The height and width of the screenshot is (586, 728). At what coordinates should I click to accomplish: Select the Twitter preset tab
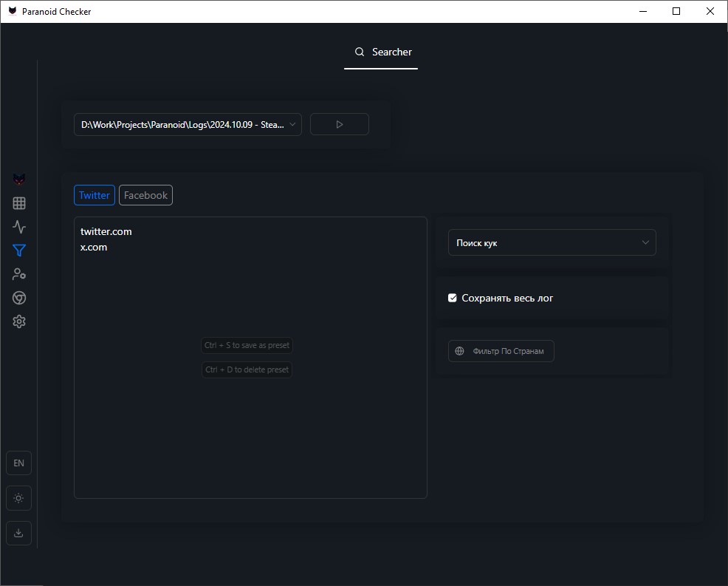tap(95, 195)
